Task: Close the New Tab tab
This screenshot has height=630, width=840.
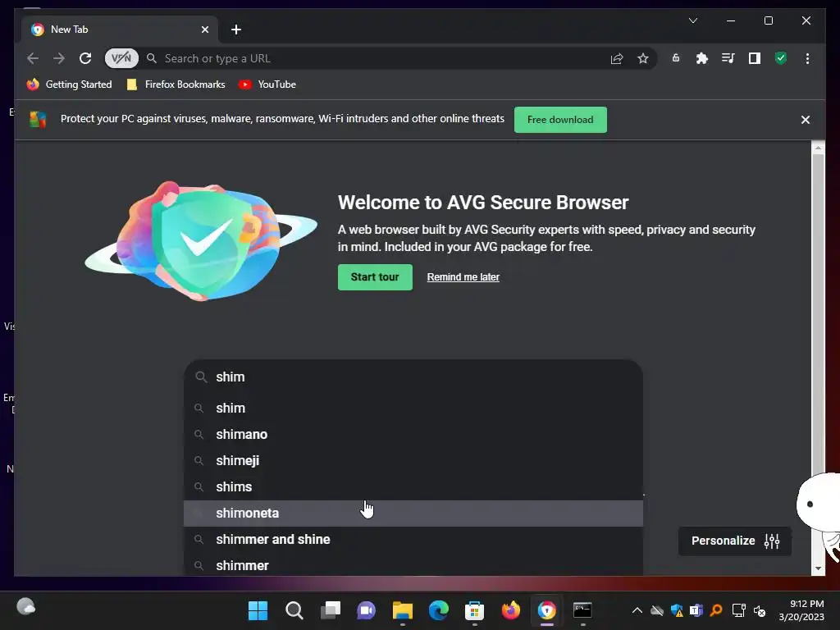Action: 204,30
